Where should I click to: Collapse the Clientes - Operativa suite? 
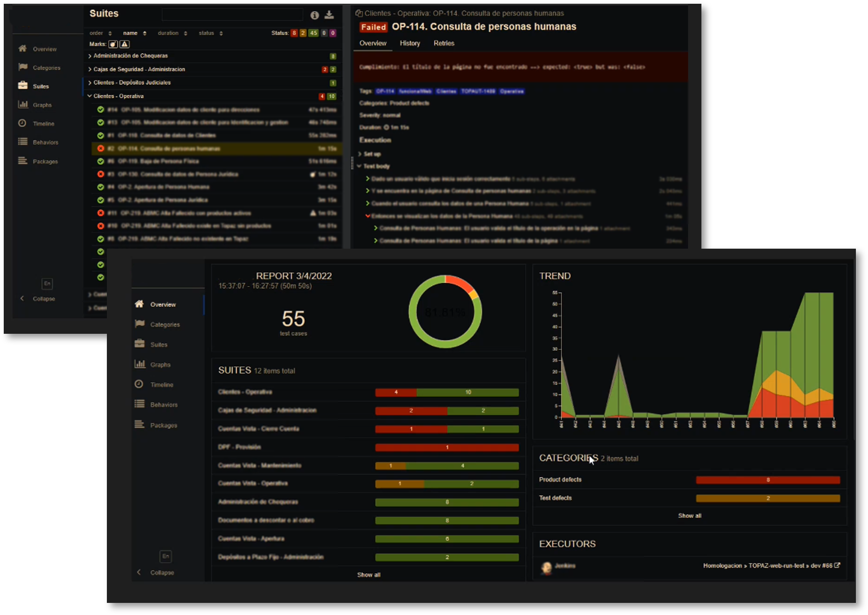click(118, 96)
